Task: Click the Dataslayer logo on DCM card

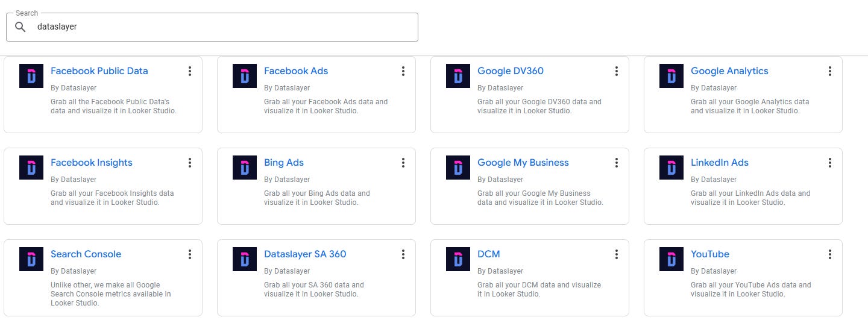Action: tap(458, 259)
